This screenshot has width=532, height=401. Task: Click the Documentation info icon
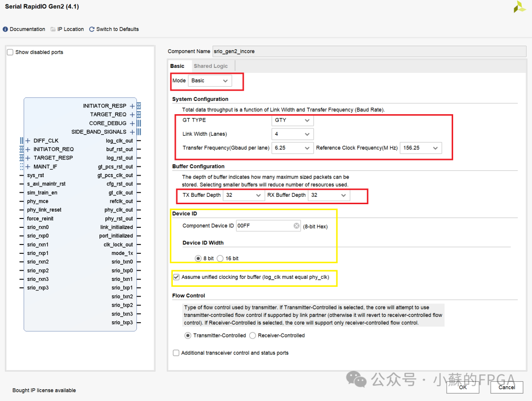point(5,29)
